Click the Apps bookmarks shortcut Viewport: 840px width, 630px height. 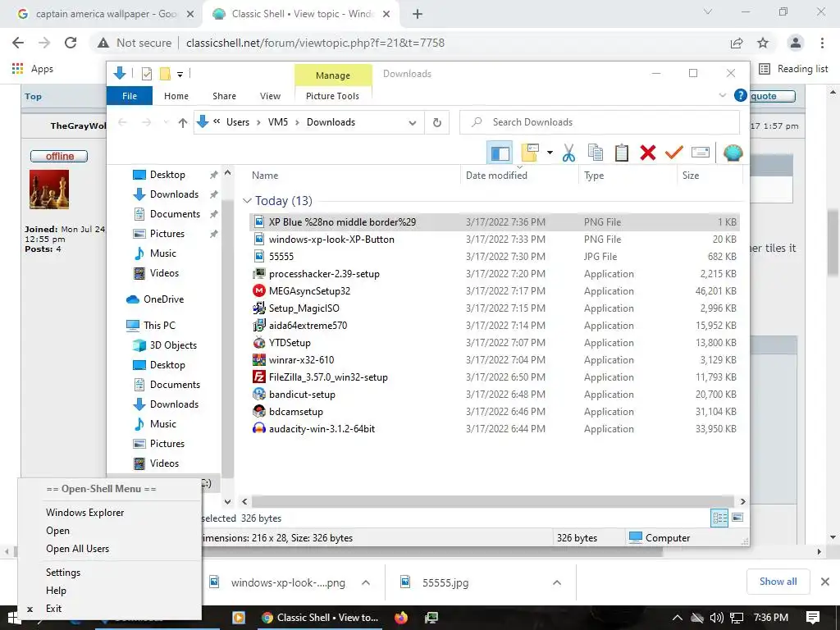33,69
